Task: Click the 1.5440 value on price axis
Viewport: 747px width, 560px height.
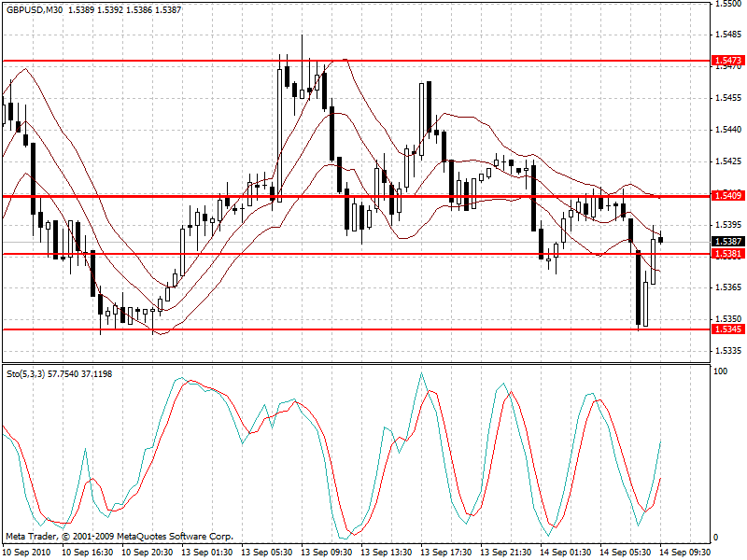Action: point(728,130)
